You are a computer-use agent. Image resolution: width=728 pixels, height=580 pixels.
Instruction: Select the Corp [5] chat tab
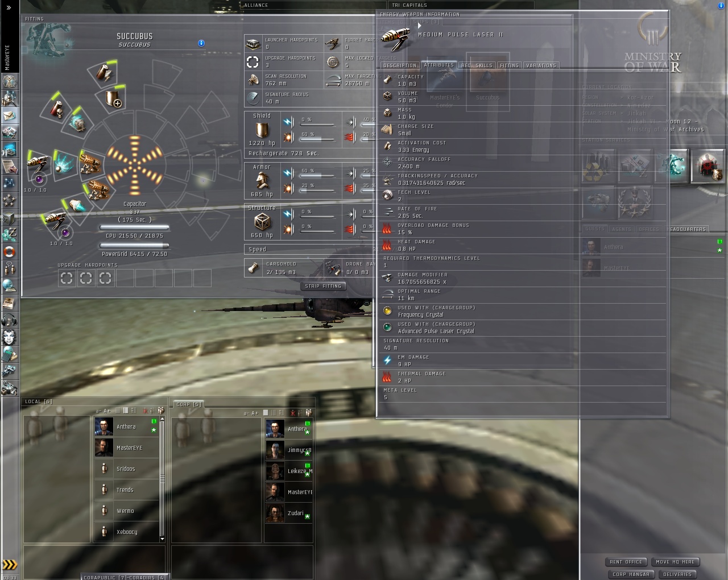(x=189, y=404)
